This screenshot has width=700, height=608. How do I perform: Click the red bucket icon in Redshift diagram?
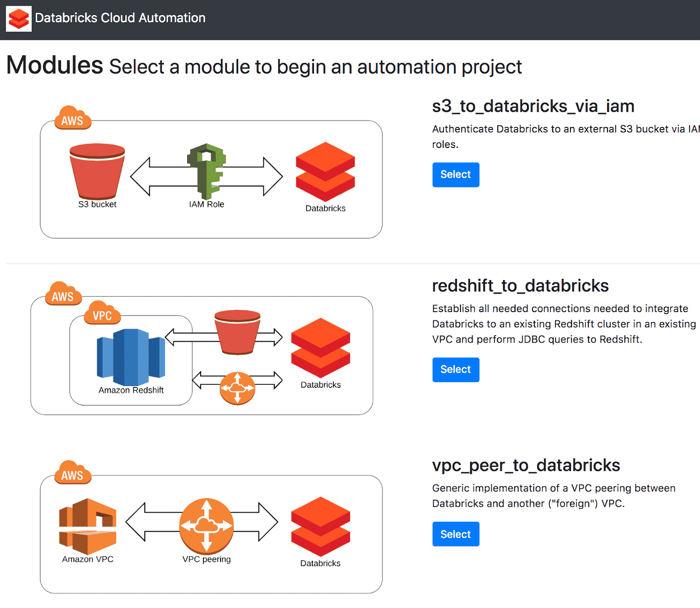click(x=238, y=332)
